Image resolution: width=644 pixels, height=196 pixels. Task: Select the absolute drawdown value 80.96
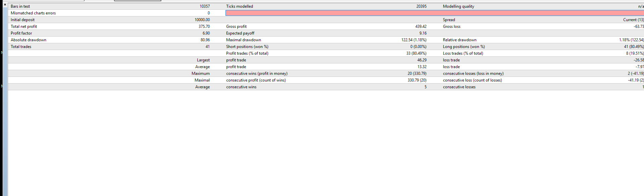205,40
